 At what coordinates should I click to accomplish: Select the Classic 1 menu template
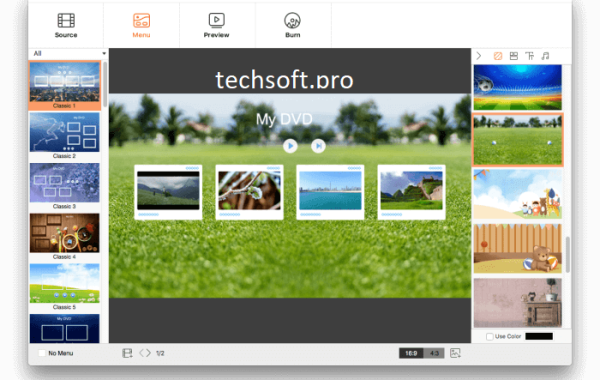[65, 85]
